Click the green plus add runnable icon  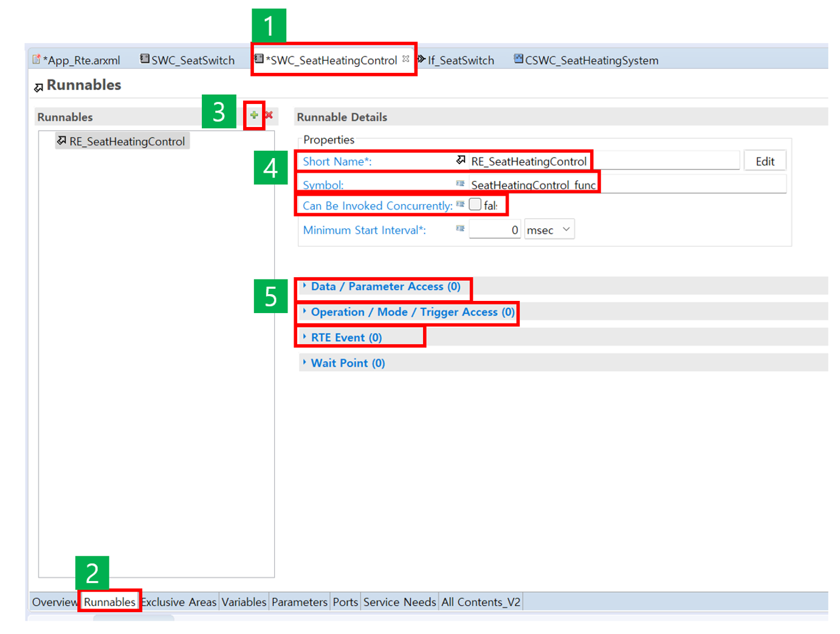click(x=254, y=115)
